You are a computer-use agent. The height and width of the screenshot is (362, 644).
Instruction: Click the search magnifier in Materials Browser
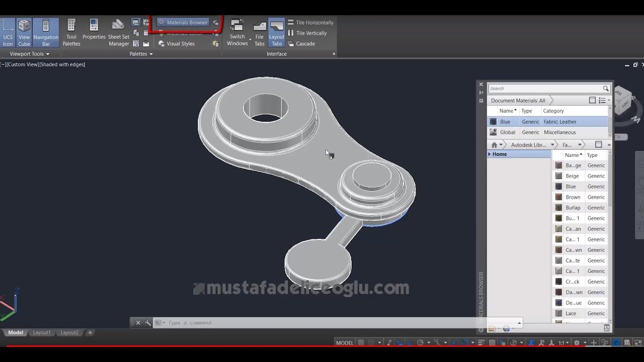[606, 88]
